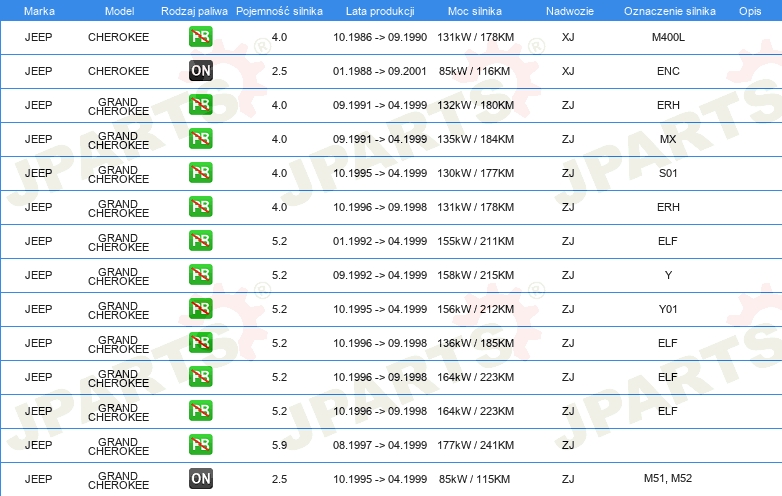Click power value 85kW / 116KM
Viewport: 782px width, 496px height.
(474, 71)
